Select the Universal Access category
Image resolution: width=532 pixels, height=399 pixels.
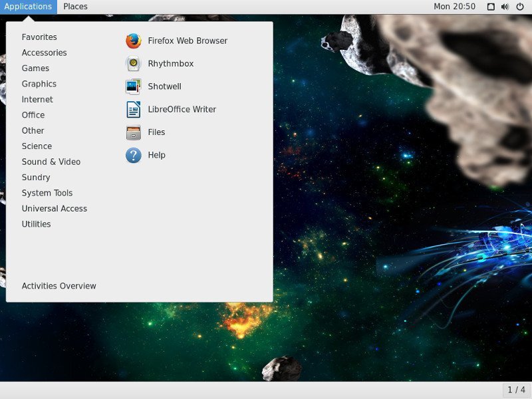click(x=55, y=209)
